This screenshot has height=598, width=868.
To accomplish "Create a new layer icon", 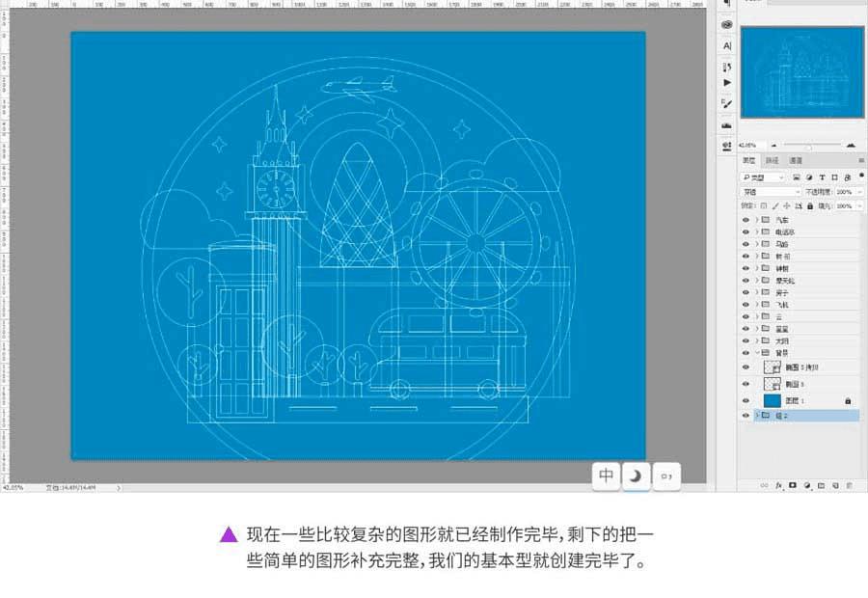I will [835, 485].
